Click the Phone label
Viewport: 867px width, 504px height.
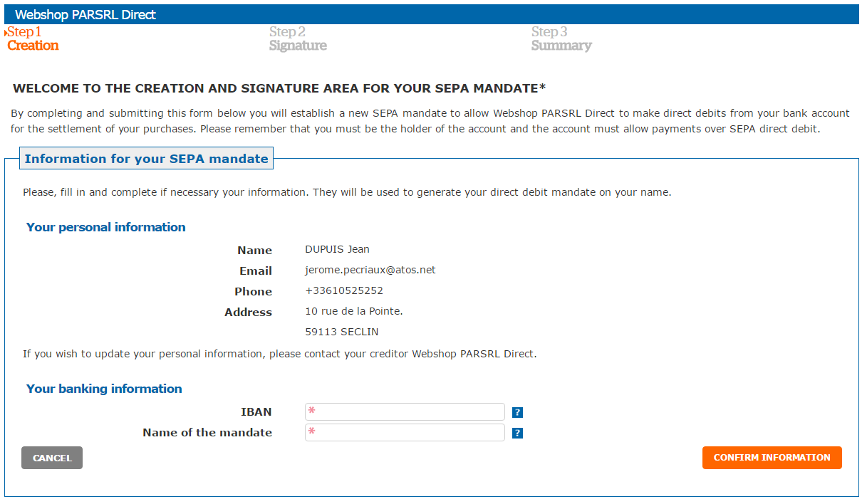253,291
